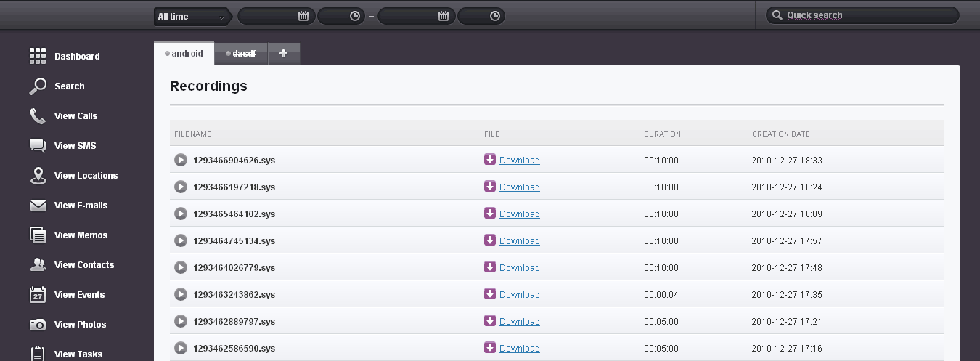Click the DURATION column header

click(x=662, y=134)
